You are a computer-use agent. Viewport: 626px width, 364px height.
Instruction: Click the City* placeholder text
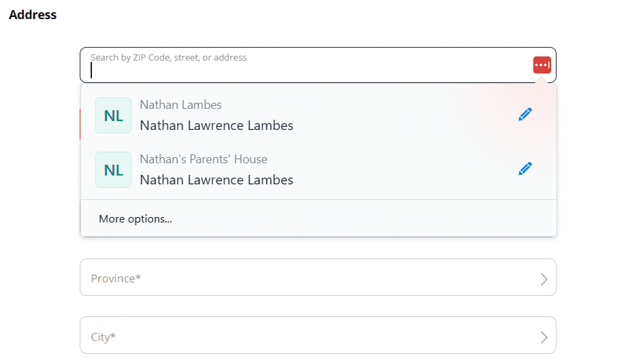[x=103, y=337]
